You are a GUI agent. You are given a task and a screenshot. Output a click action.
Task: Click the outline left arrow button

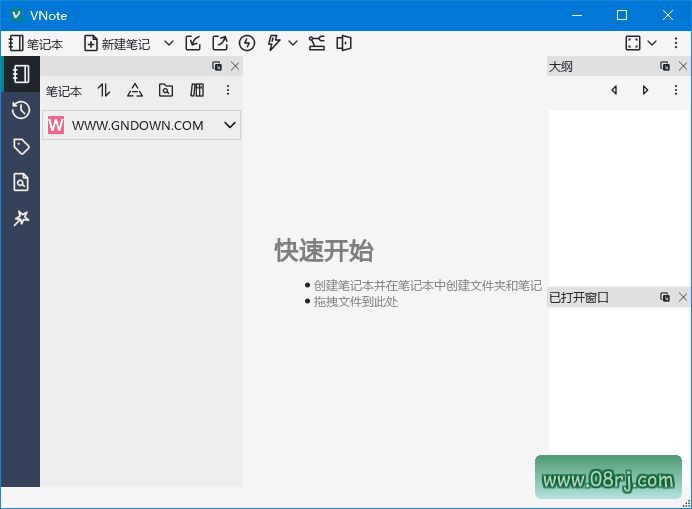point(614,90)
